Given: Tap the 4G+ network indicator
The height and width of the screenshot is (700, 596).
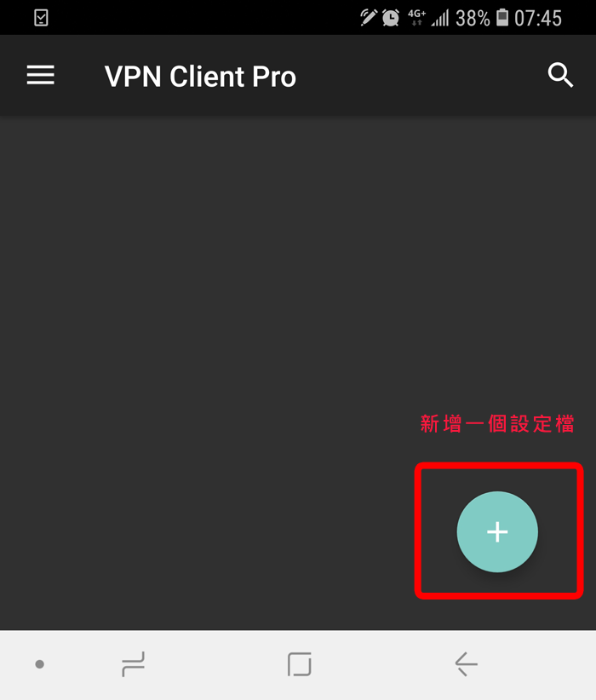Looking at the screenshot, I should [416, 17].
